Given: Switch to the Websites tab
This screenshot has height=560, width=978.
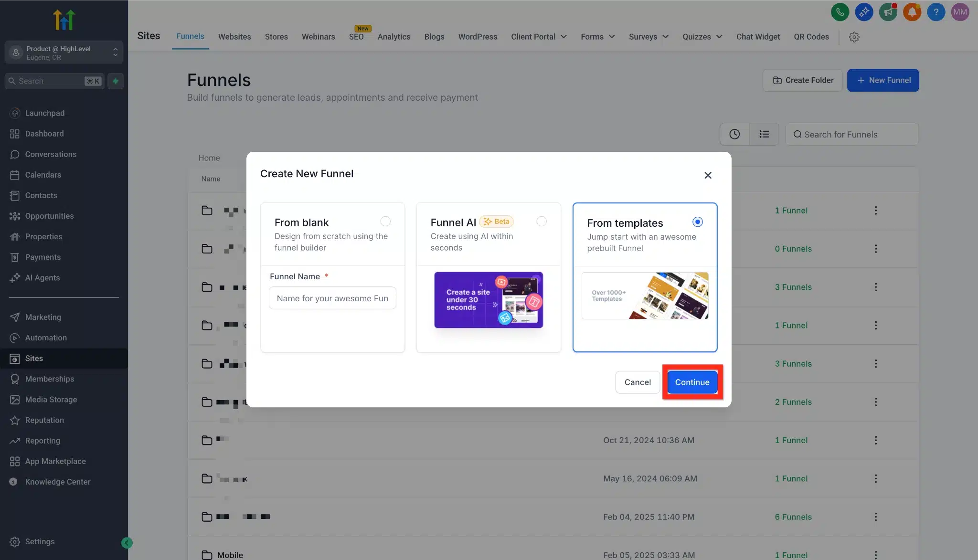Looking at the screenshot, I should click(x=234, y=37).
